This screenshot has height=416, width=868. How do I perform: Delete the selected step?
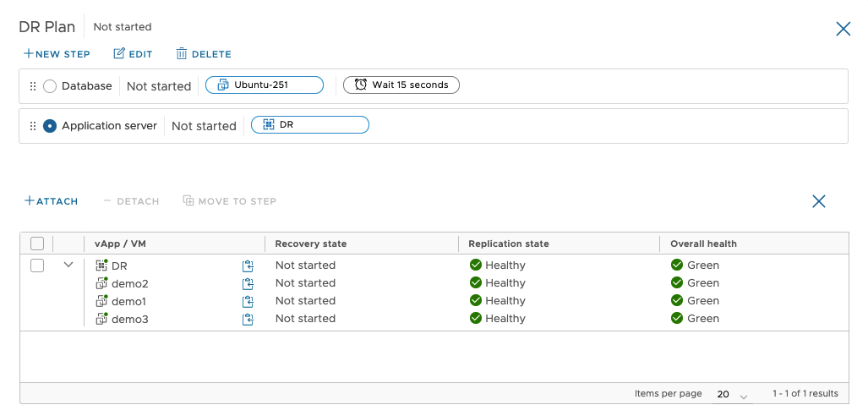pyautogui.click(x=203, y=54)
